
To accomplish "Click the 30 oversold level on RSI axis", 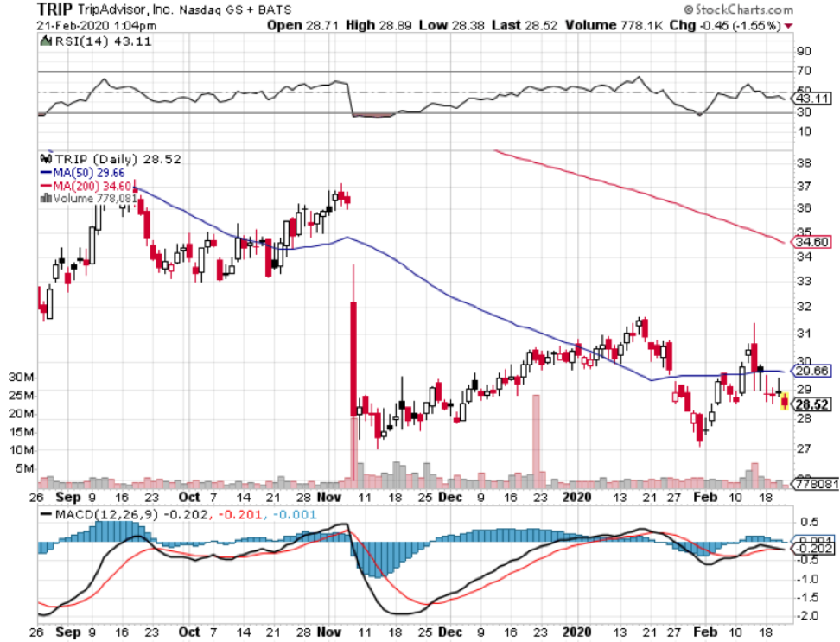I will click(804, 112).
